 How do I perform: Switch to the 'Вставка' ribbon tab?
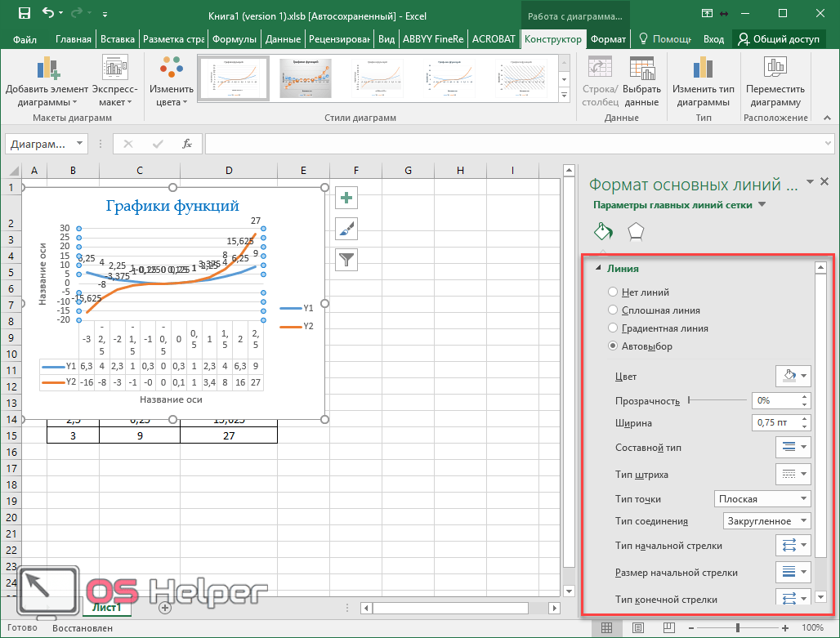click(117, 39)
